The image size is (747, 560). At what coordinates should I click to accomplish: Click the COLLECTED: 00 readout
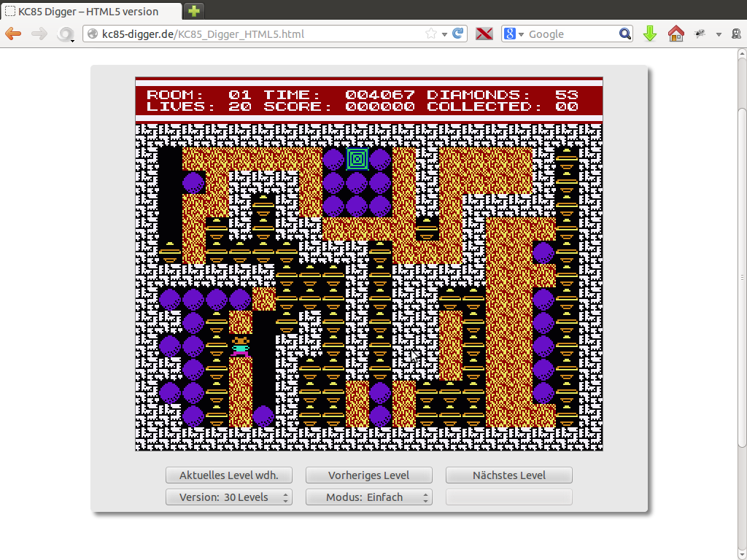(x=503, y=106)
